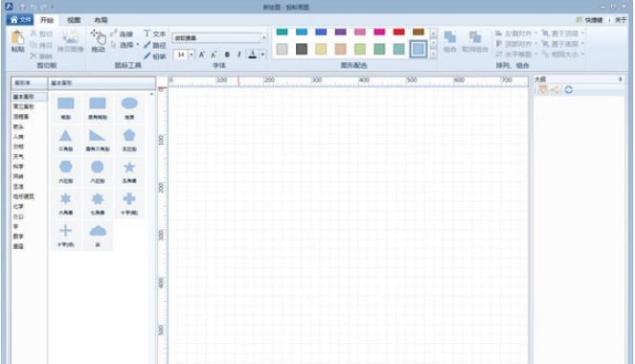This screenshot has height=364, width=635.
Task: Select the 科学 shape category
Action: point(18,167)
